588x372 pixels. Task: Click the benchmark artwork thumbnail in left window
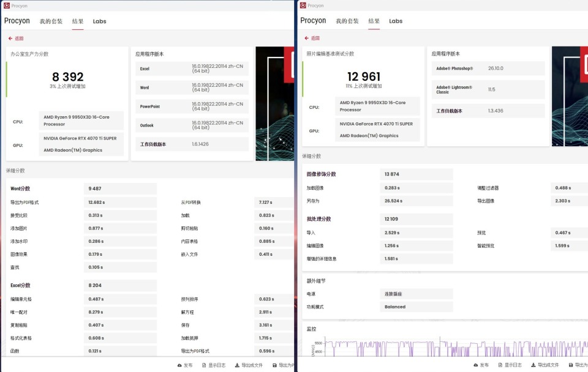click(274, 104)
